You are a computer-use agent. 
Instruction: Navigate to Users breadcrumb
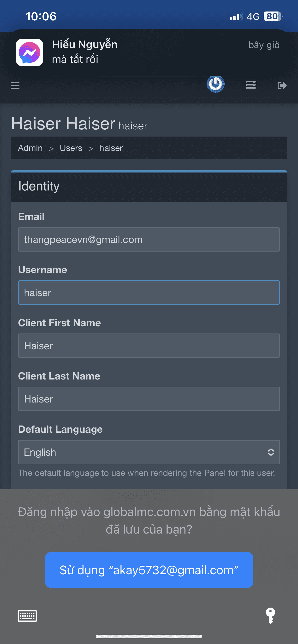[71, 148]
